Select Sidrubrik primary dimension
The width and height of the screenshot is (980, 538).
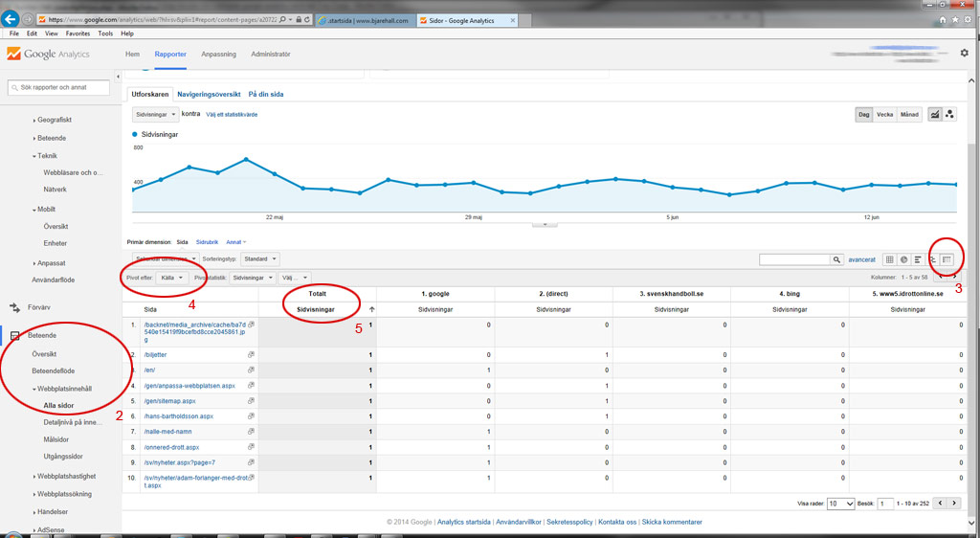(x=207, y=242)
